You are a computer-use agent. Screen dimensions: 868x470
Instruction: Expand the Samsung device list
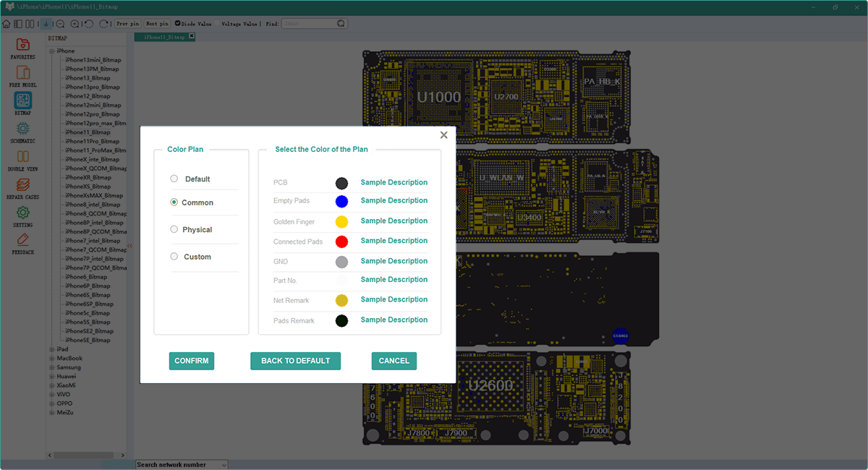[51, 367]
